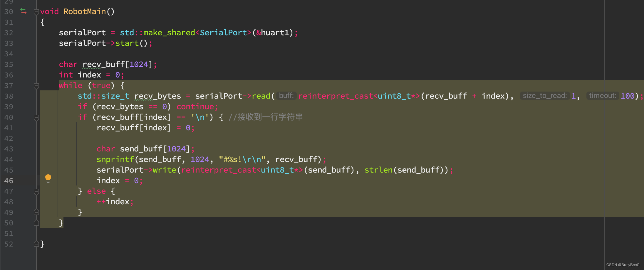The width and height of the screenshot is (644, 270).
Task: Click the RobotMain function name
Action: pos(85,11)
